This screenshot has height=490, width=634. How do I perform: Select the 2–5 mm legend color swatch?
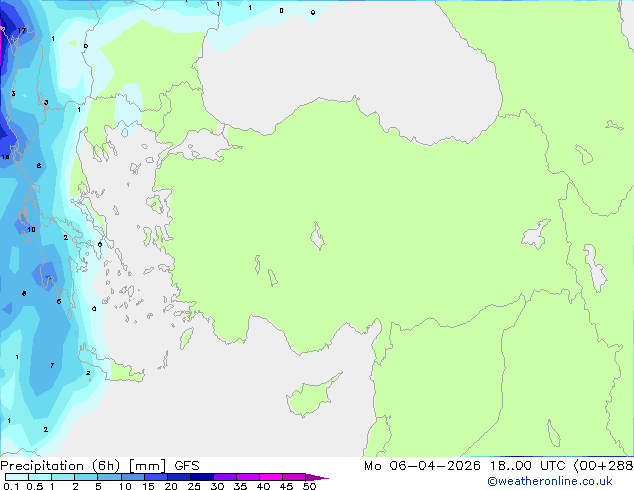(x=86, y=477)
